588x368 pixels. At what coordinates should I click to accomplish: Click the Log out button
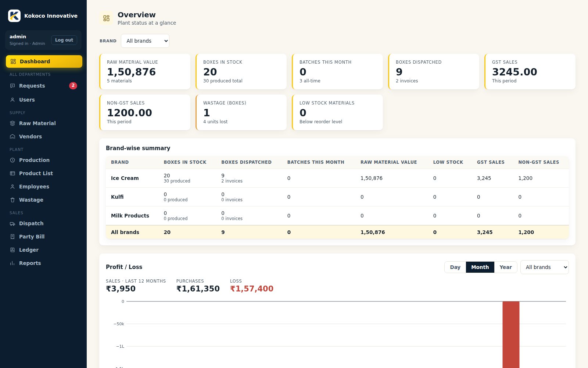coord(64,40)
